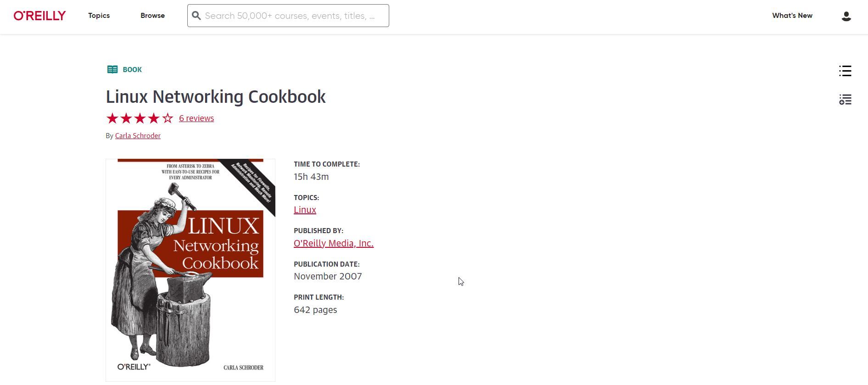Open the table of contents list icon
Screen dimensions: 868x385
845,71
